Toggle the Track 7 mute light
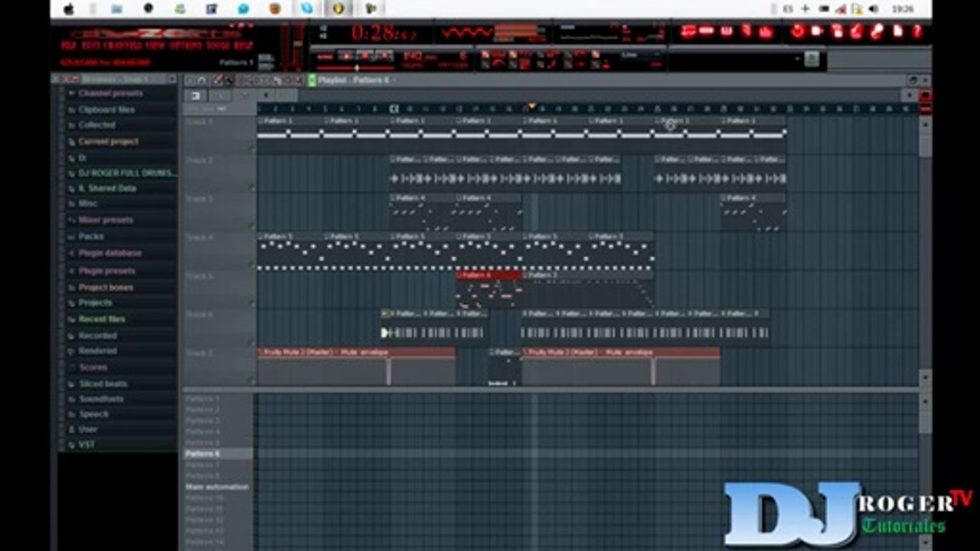 pyautogui.click(x=253, y=380)
